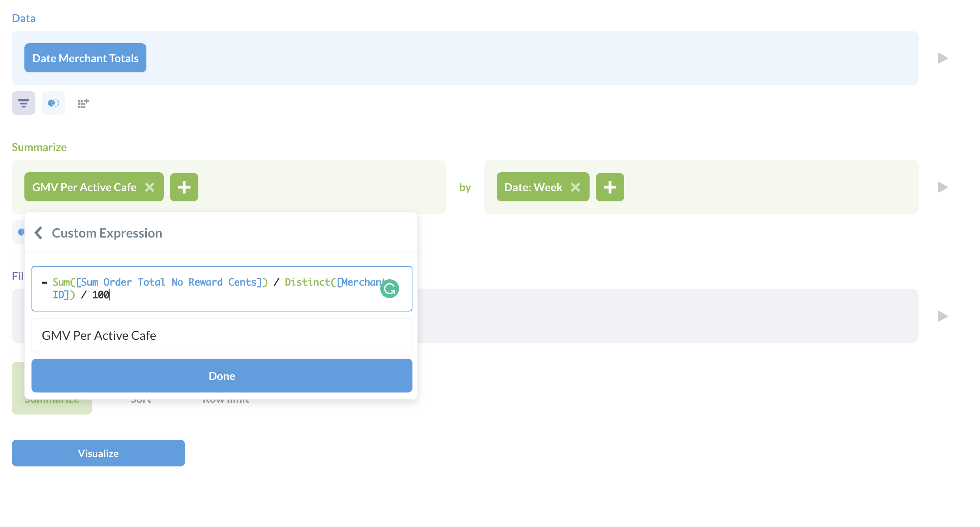The width and height of the screenshot is (980, 527).
Task: Add another aggregation with the plus icon
Action: pos(184,187)
